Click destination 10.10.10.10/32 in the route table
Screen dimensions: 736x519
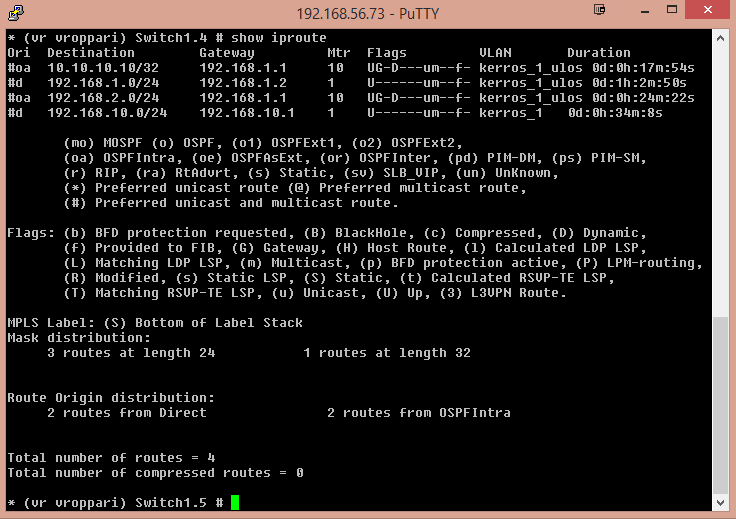tap(103, 68)
